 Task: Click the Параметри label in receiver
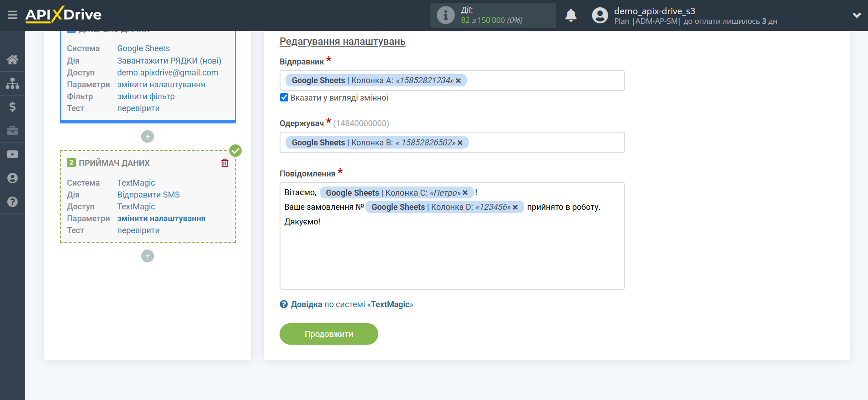pos(88,219)
